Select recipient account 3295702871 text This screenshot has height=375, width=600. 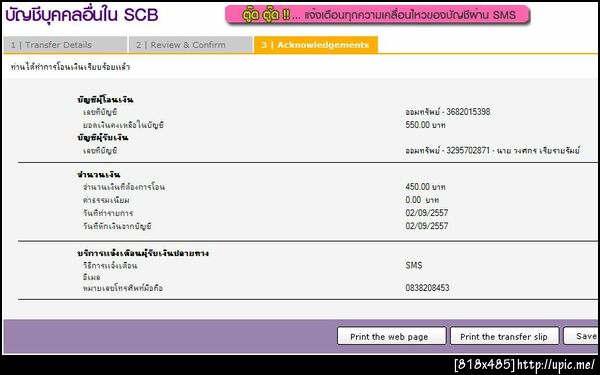pos(492,150)
